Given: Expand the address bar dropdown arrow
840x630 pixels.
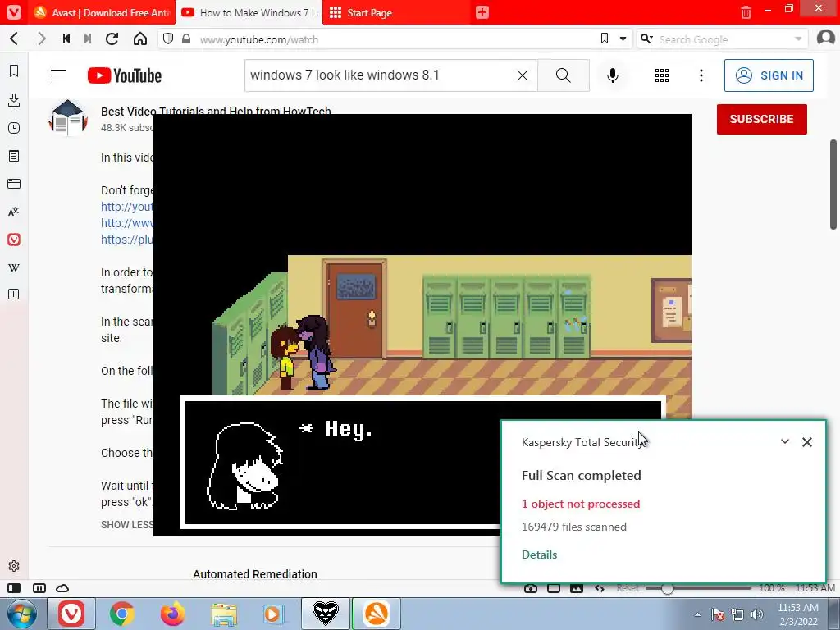Looking at the screenshot, I should (623, 39).
